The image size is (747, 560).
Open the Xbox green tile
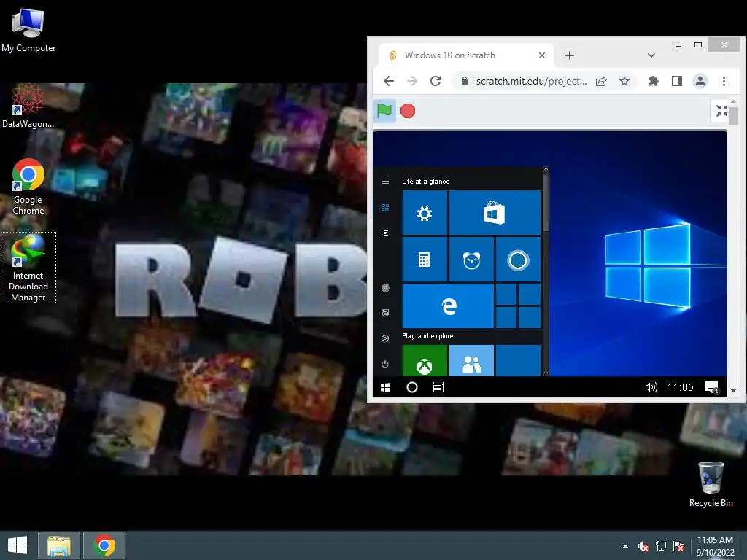pos(425,360)
